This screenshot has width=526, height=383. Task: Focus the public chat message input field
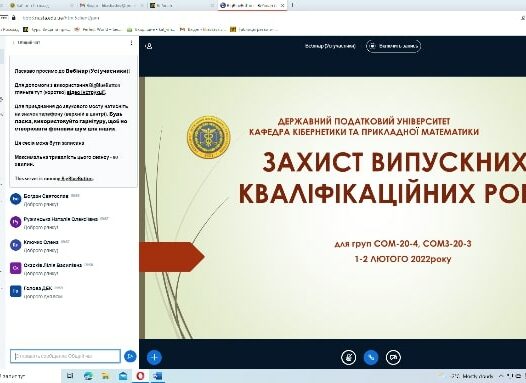pyautogui.click(x=65, y=356)
